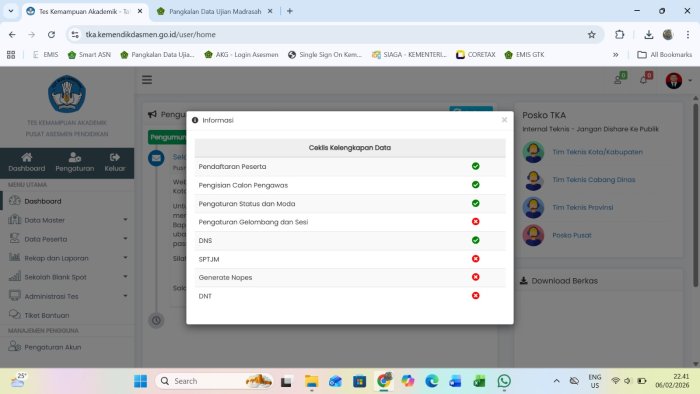Viewport: 700px width, 394px height.
Task: Open Tim Teknis Kota/Kabupaten link
Action: click(597, 152)
